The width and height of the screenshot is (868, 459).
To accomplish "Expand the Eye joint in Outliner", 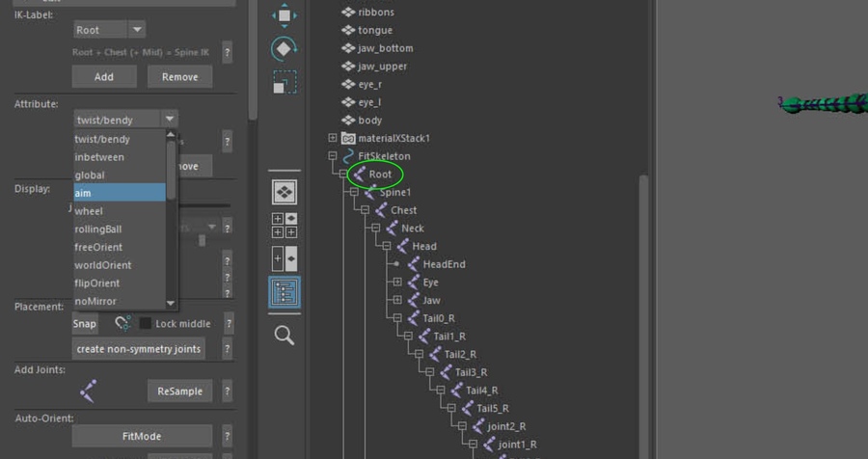I will [x=397, y=283].
